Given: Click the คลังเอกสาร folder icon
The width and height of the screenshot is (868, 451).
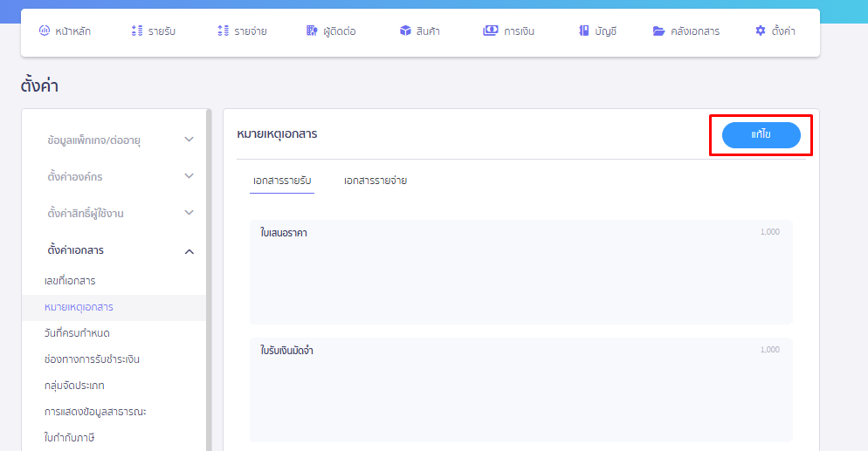Looking at the screenshot, I should click(x=658, y=31).
